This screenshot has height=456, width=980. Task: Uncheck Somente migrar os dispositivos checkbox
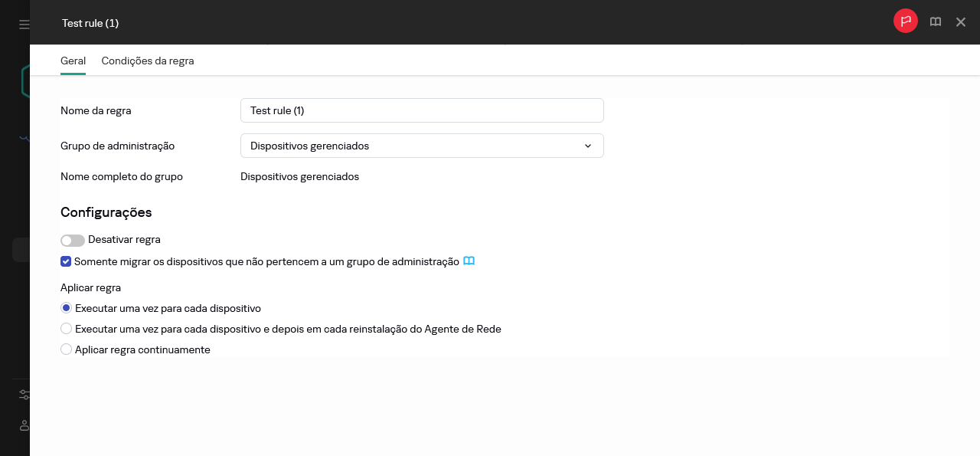pyautogui.click(x=67, y=261)
